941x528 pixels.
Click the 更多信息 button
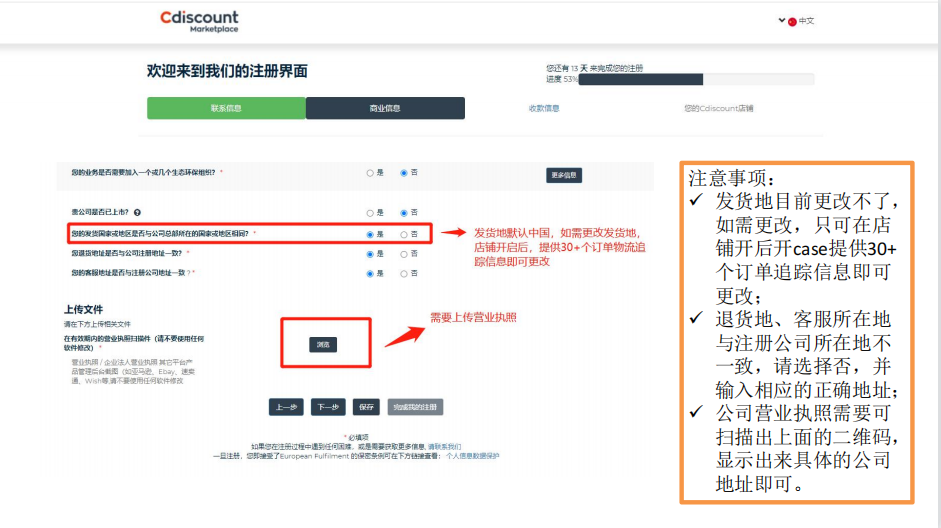click(564, 175)
